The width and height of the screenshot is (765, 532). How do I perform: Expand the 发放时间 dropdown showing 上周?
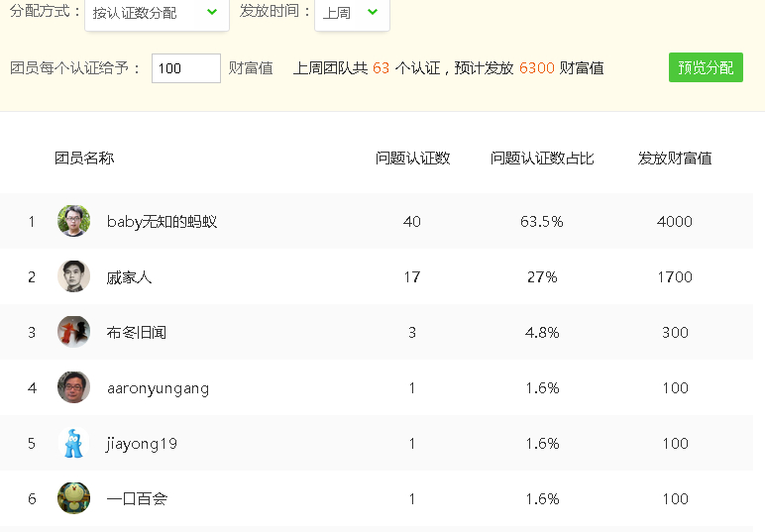pos(352,13)
